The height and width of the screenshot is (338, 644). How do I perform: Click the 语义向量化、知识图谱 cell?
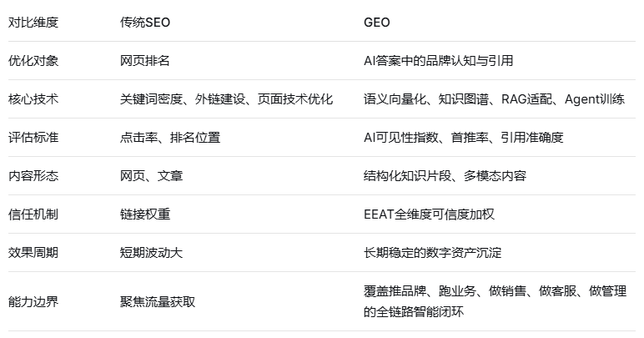click(x=494, y=99)
